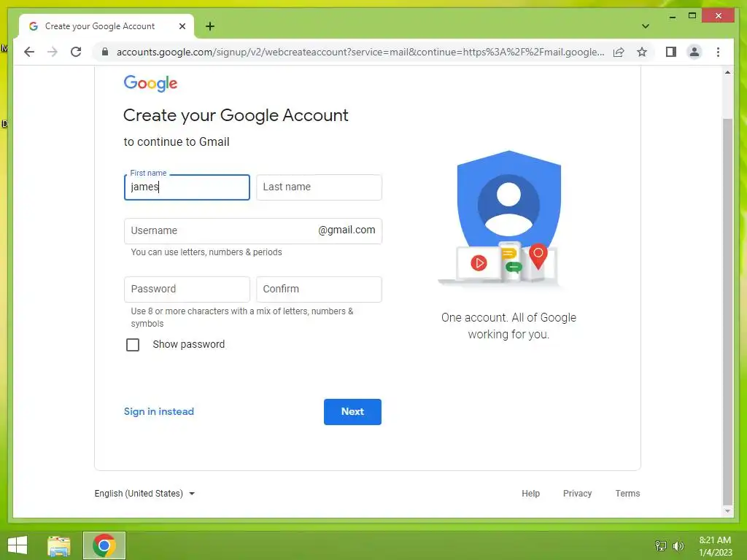
Task: Click the padlock site info icon
Action: (105, 52)
